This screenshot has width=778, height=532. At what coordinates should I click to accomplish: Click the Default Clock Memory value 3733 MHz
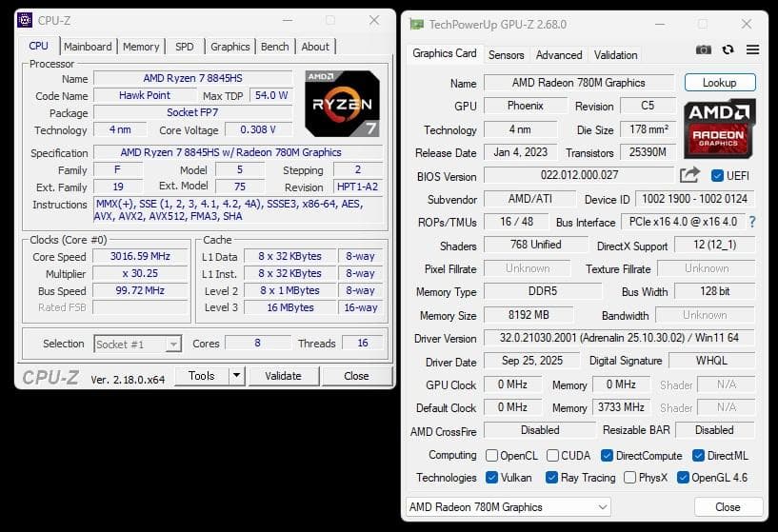621,407
